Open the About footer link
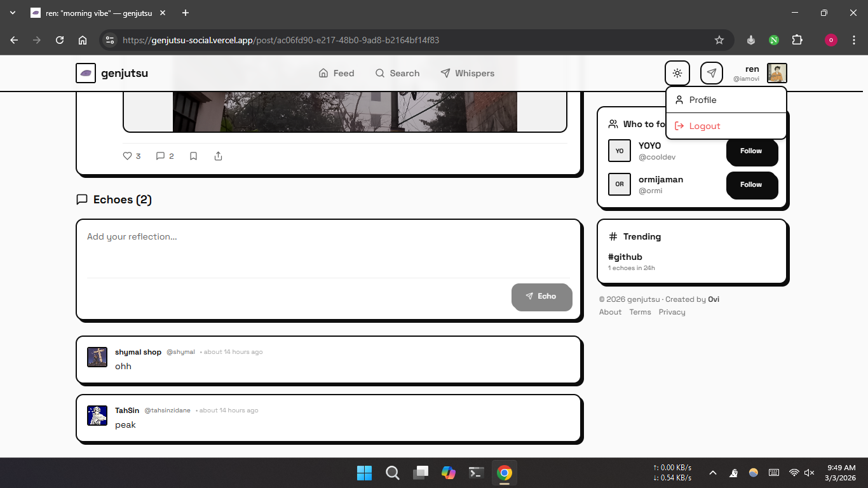The height and width of the screenshot is (488, 868). [610, 312]
